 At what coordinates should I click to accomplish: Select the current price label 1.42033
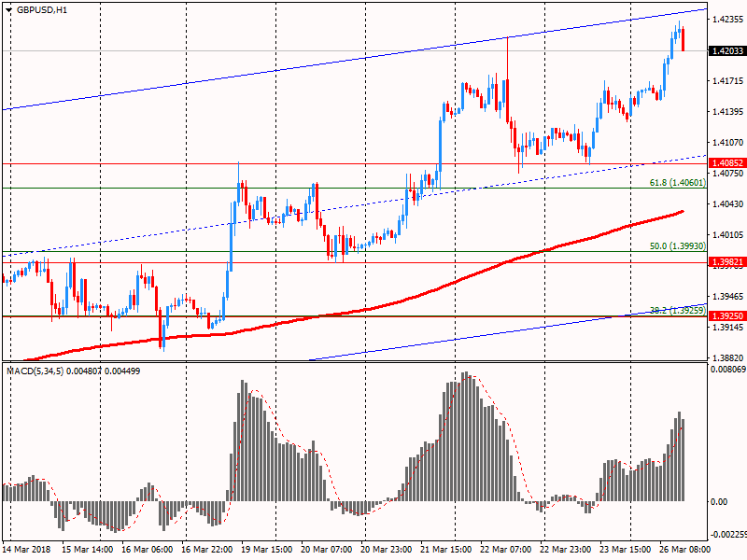point(727,51)
